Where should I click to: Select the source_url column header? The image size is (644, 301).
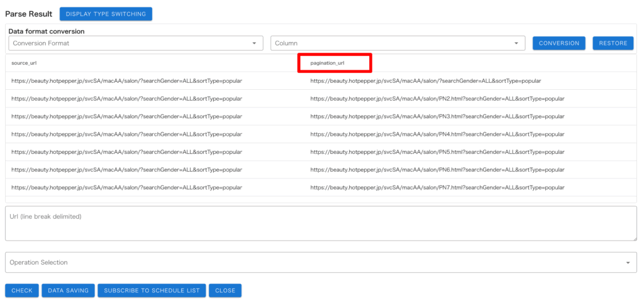(x=25, y=63)
